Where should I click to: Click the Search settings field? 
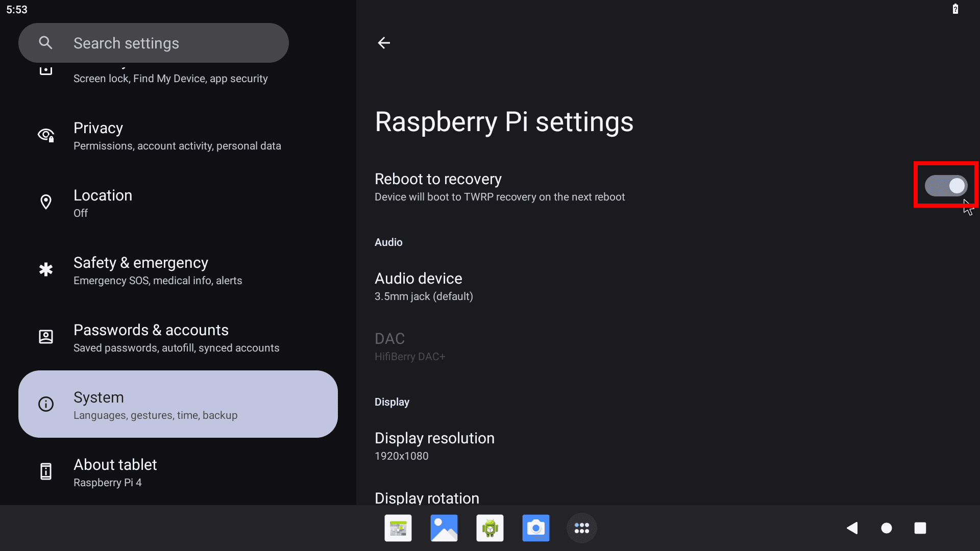point(154,43)
